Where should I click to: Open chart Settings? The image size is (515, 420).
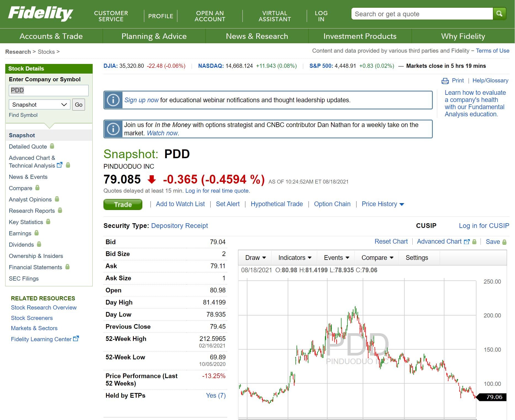[x=417, y=258]
